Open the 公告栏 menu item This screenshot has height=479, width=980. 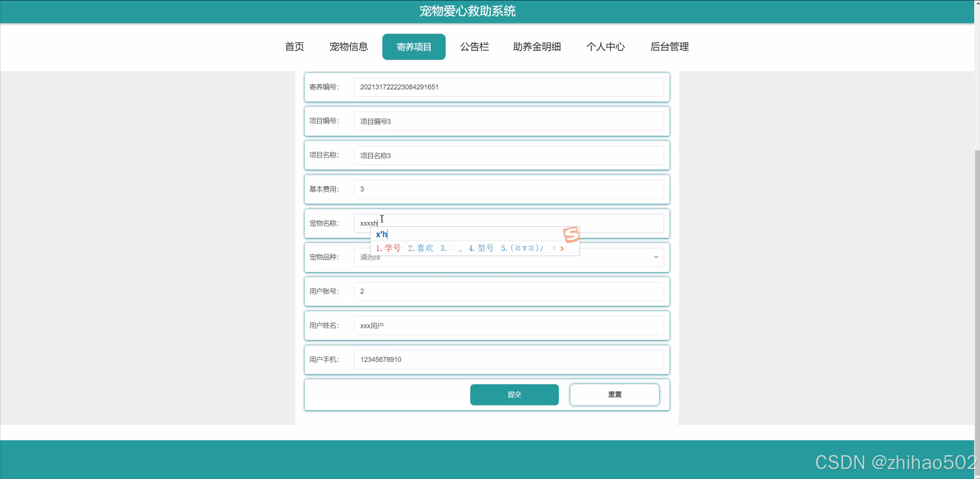point(474,47)
